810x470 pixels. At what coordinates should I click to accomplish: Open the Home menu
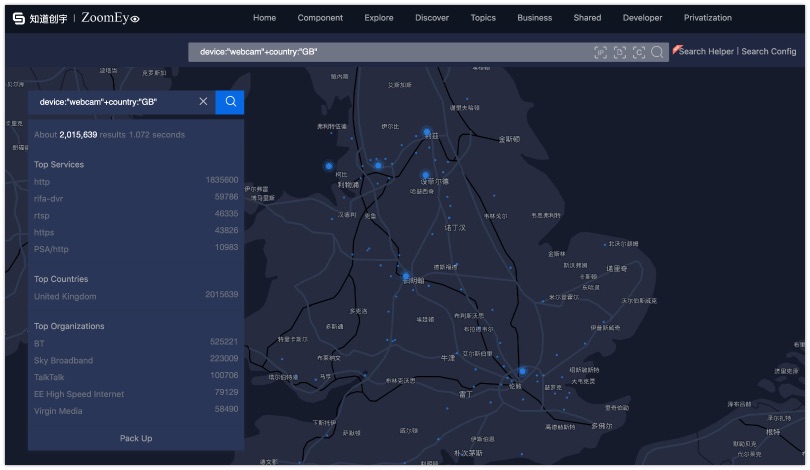tap(264, 18)
